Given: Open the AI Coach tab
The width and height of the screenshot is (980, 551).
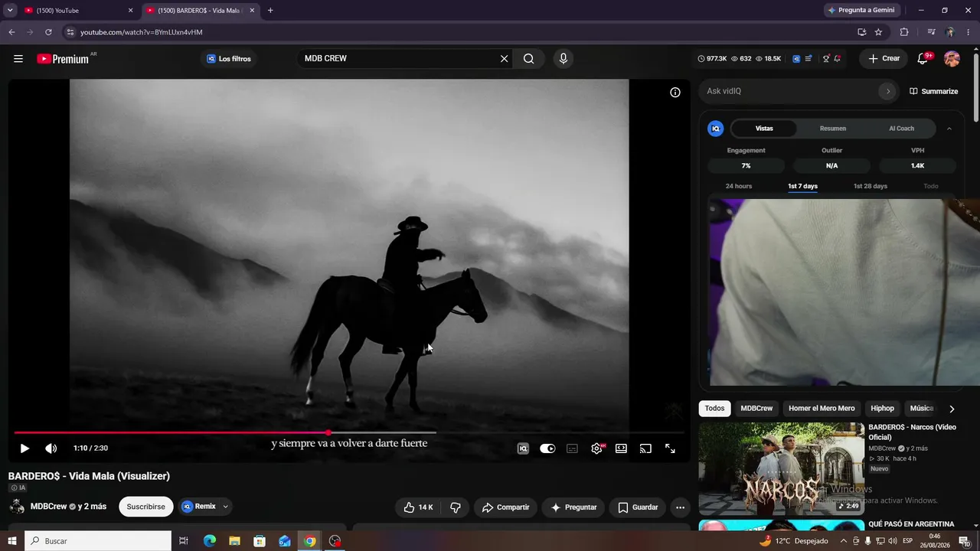Looking at the screenshot, I should [x=901, y=129].
